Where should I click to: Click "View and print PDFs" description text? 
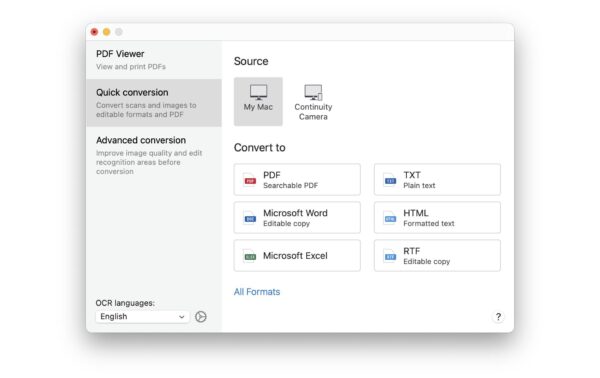pos(131,67)
